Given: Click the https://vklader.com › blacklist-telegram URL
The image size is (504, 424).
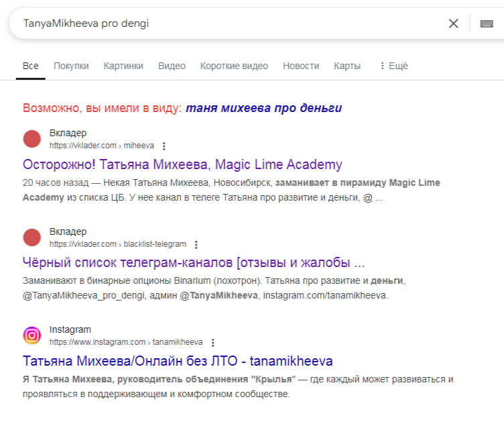Looking at the screenshot, I should tap(118, 244).
